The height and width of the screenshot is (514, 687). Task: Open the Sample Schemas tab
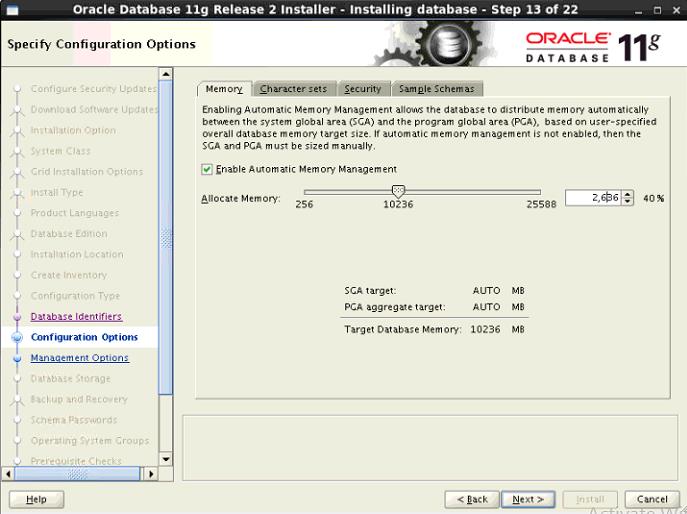(437, 89)
